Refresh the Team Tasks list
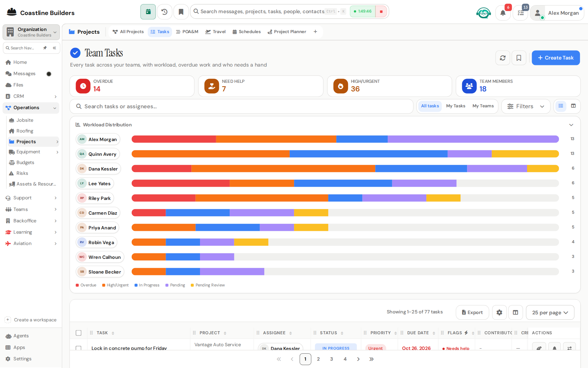588x368 pixels. (503, 58)
